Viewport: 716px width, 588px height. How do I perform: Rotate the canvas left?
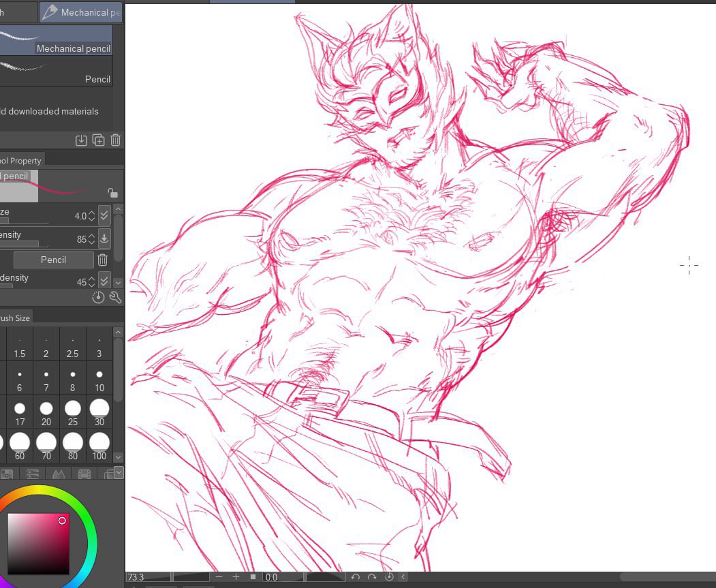(x=355, y=577)
